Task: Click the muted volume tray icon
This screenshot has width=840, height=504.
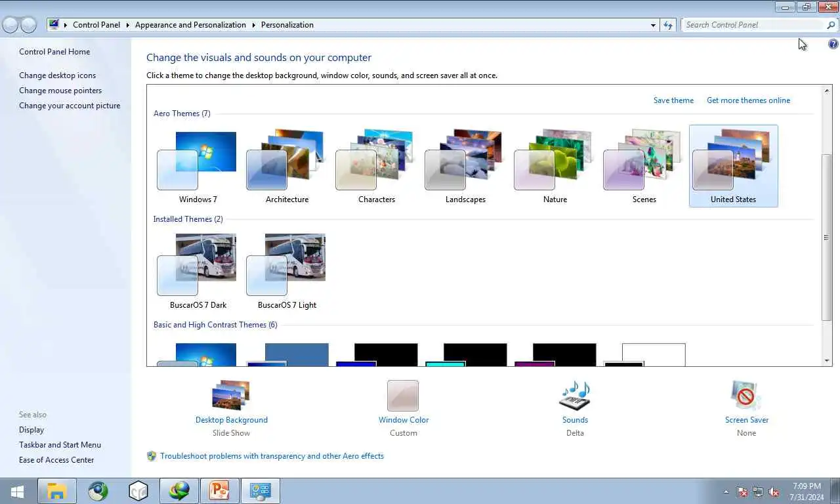Action: coord(774,492)
